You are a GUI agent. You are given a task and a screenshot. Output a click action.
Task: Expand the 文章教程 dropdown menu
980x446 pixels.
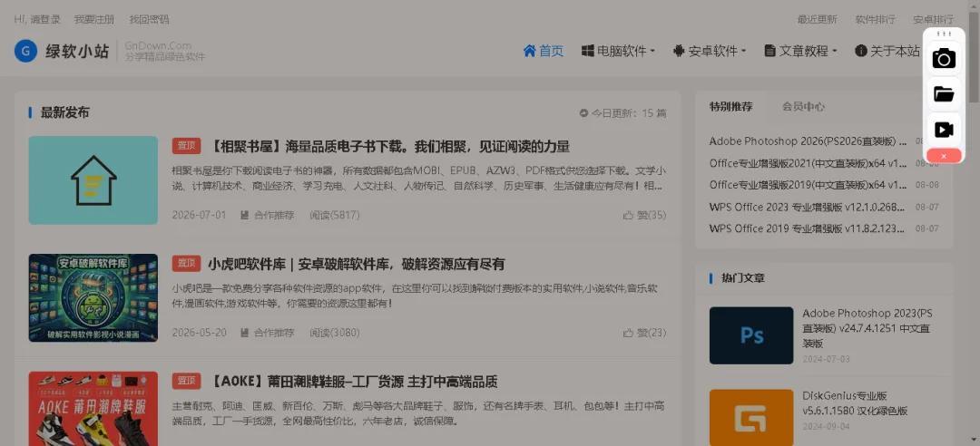click(x=800, y=52)
